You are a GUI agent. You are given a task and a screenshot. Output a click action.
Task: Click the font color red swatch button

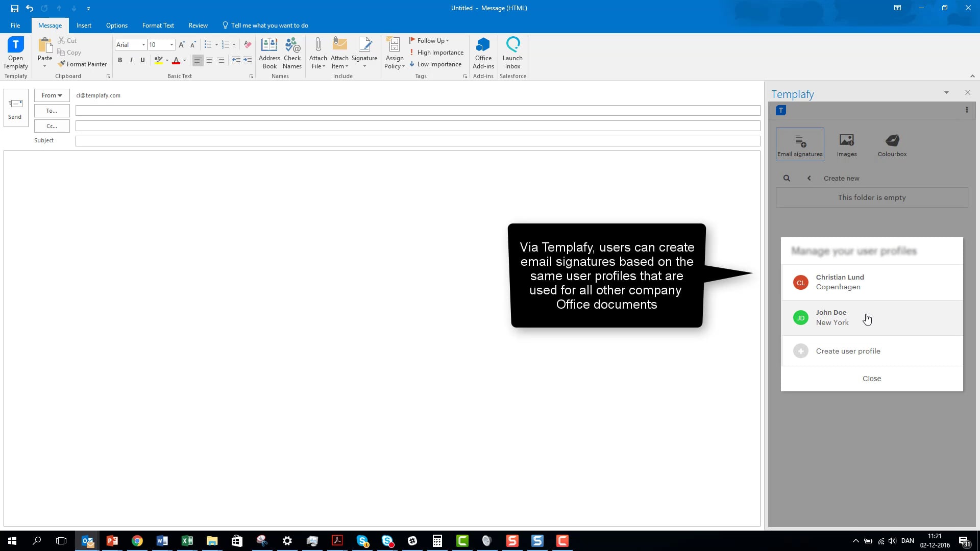pyautogui.click(x=176, y=60)
